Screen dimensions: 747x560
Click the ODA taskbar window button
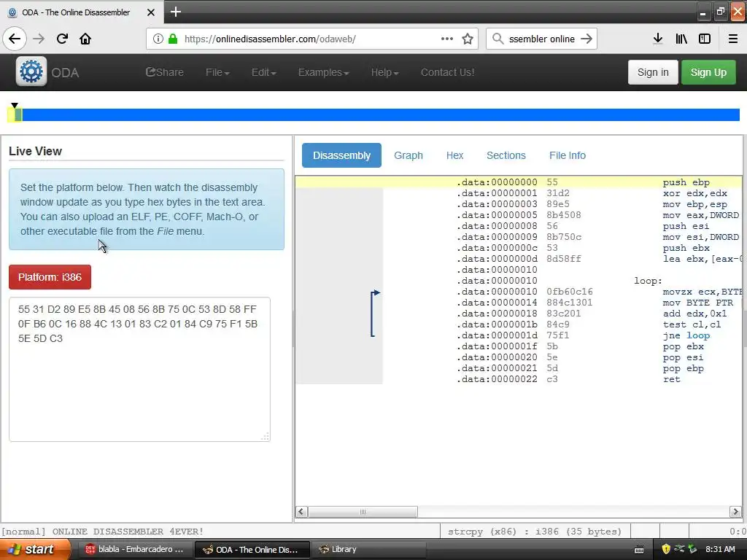252,549
